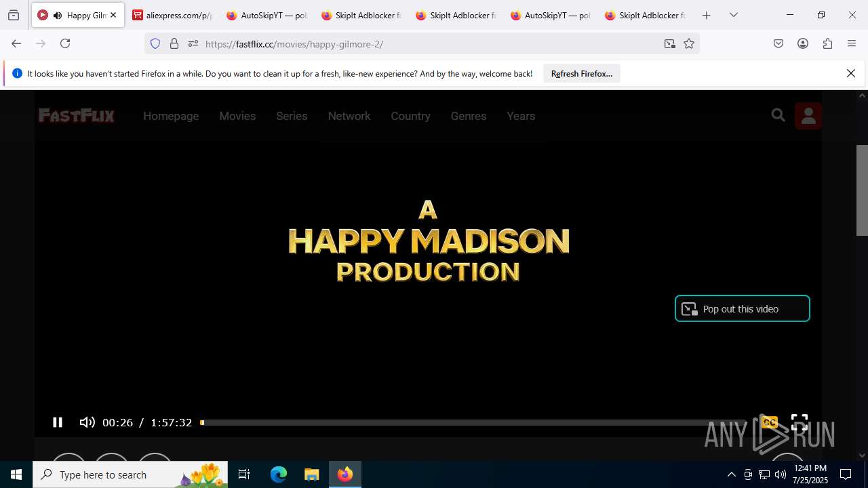868x488 pixels.
Task: Go back to previous page
Action: (x=16, y=43)
